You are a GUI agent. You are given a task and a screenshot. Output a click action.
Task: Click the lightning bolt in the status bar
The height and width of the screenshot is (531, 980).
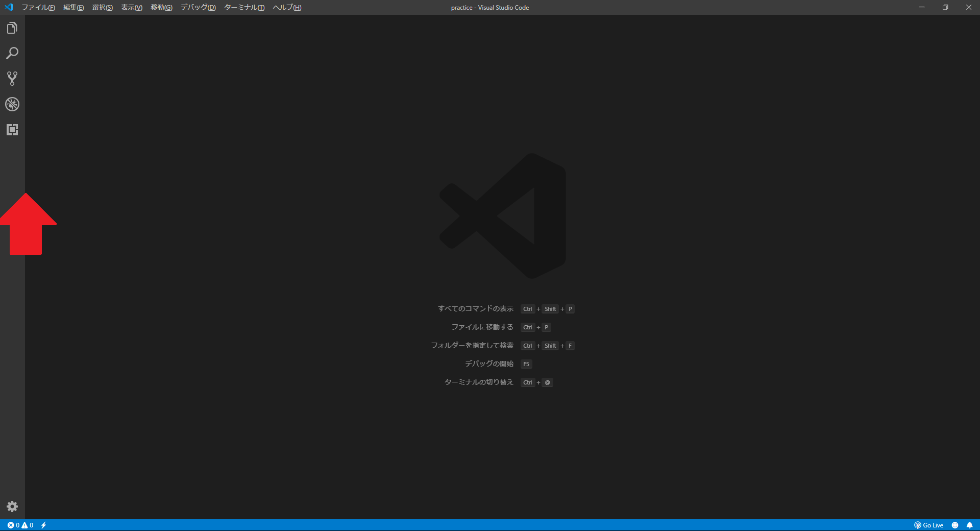[x=44, y=525]
